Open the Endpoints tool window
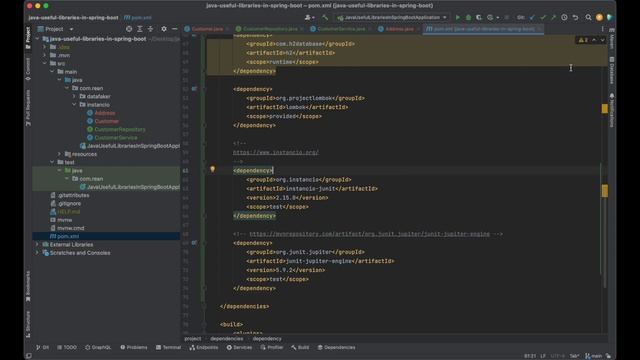Viewport: 640px width, 360px height. tap(204, 347)
